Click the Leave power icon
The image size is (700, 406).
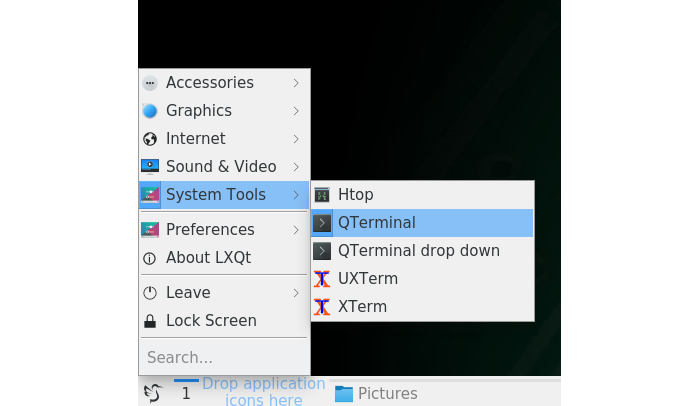(150, 293)
